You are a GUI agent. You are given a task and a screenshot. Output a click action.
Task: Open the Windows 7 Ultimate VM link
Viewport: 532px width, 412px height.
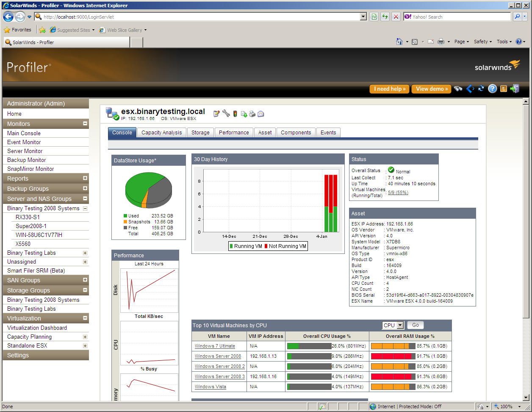tap(215, 346)
